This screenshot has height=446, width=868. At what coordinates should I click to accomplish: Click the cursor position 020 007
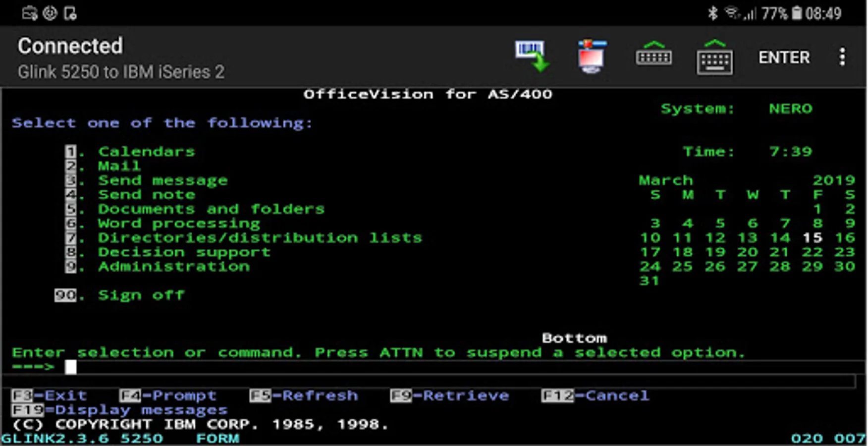tap(828, 439)
